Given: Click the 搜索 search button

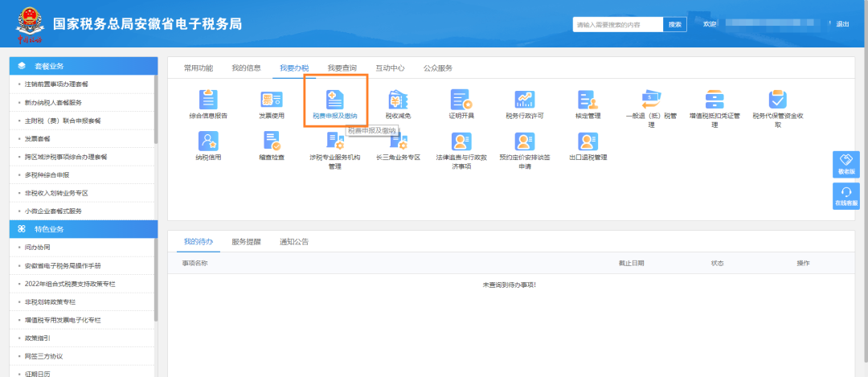Looking at the screenshot, I should pyautogui.click(x=675, y=24).
